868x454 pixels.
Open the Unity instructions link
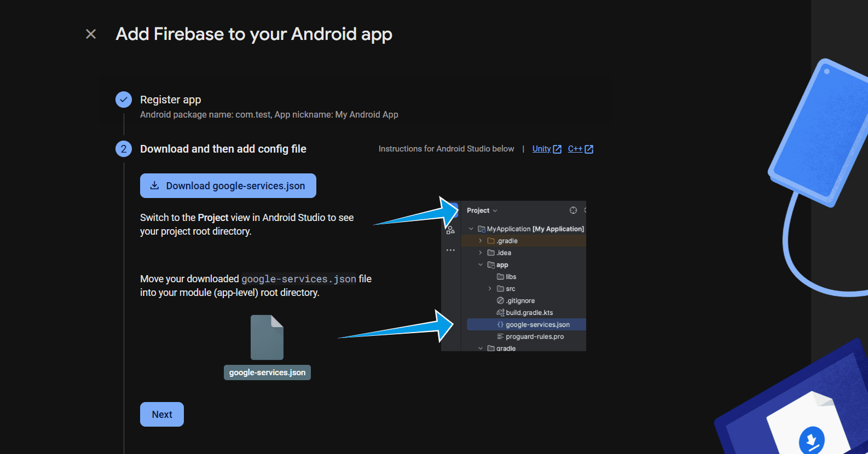tap(541, 149)
